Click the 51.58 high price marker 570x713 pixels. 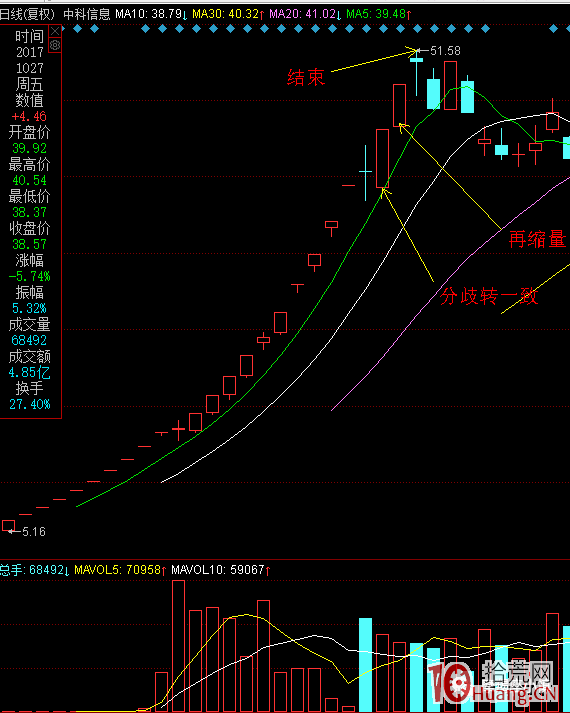click(445, 51)
